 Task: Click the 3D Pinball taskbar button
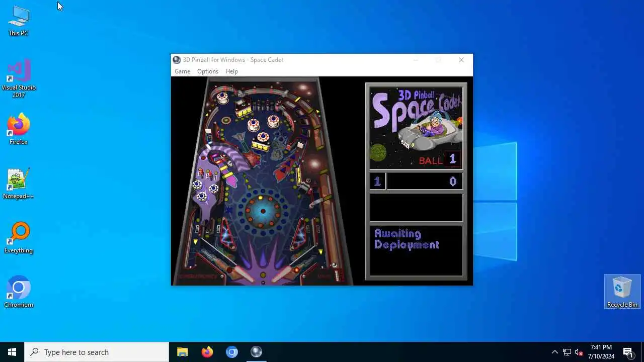point(257,352)
